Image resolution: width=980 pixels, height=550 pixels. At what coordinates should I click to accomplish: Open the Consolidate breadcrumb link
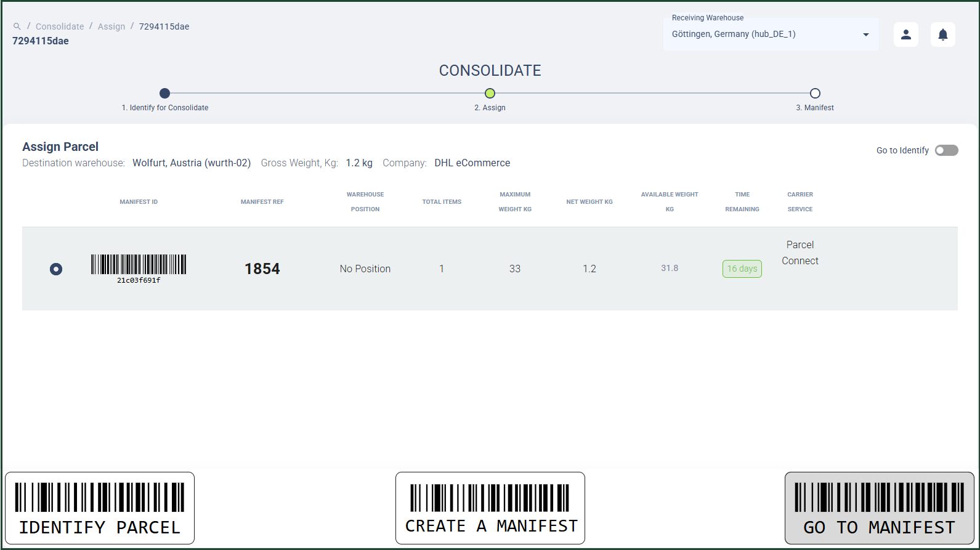[60, 26]
